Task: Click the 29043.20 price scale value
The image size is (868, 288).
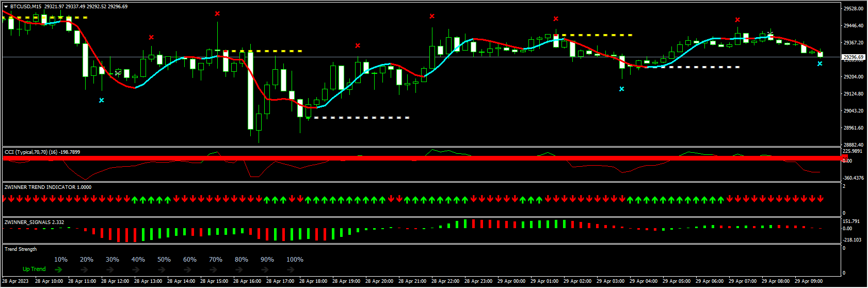Action: pyautogui.click(x=854, y=111)
